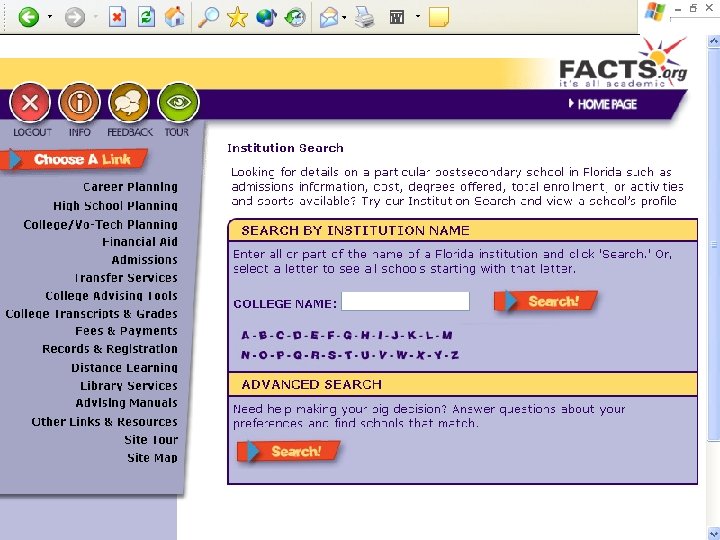
Task: Open dropdown next to the Edit icon
Action: pyautogui.click(x=417, y=17)
